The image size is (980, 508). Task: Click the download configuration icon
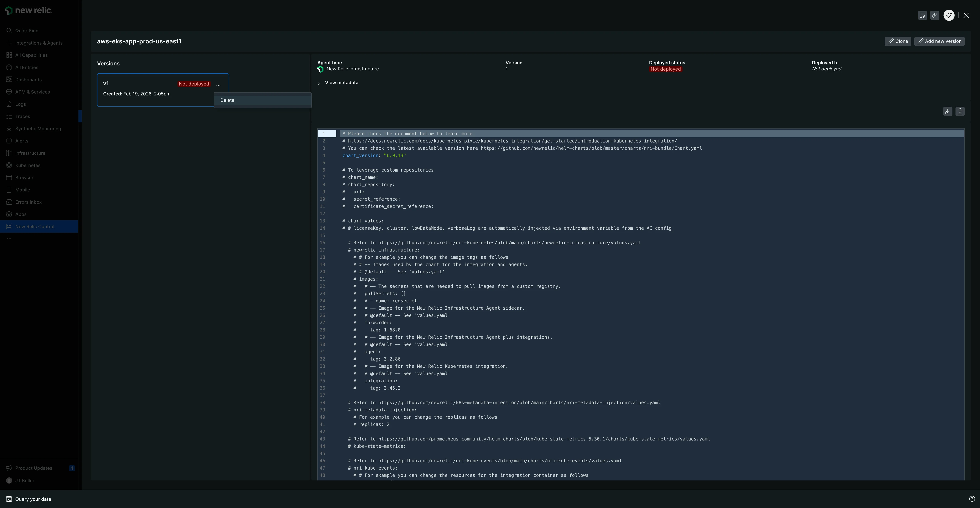pyautogui.click(x=948, y=111)
